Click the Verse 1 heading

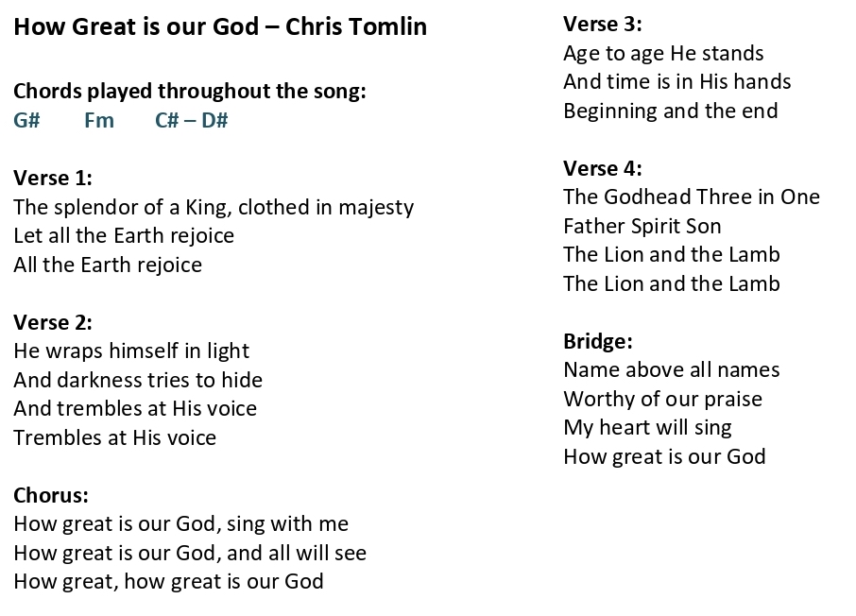53,178
